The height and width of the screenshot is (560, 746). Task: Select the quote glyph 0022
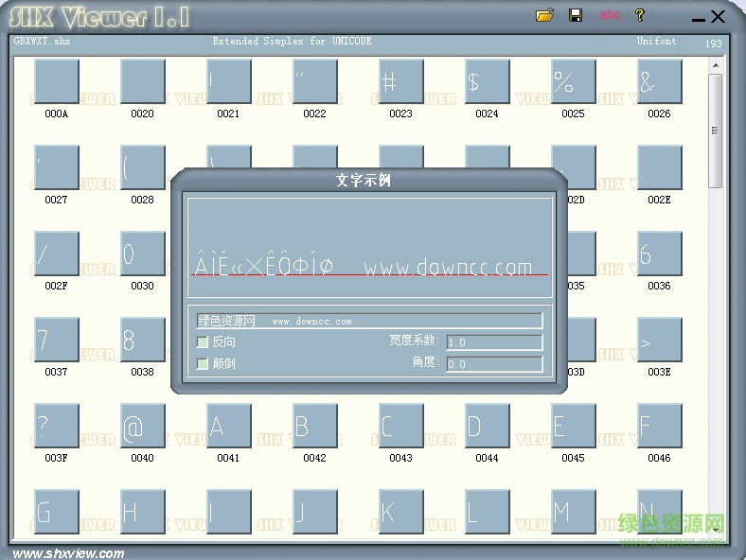(x=314, y=81)
